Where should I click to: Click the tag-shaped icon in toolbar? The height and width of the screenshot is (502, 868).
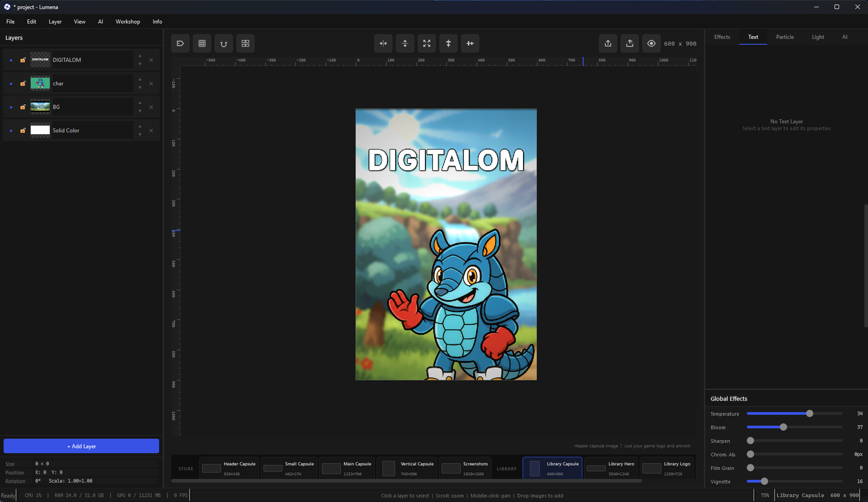(x=180, y=43)
